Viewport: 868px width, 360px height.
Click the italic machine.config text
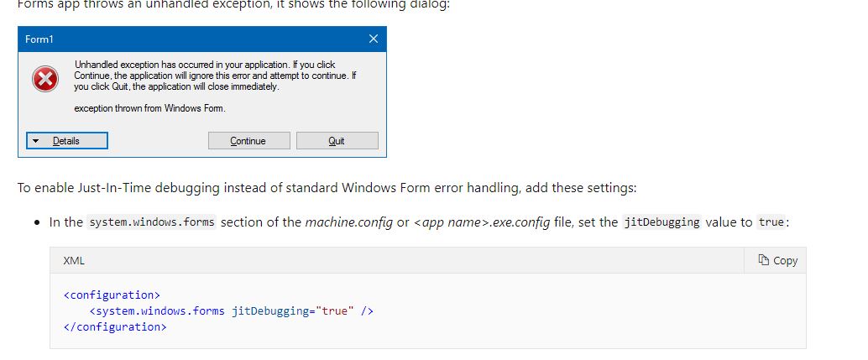[348, 222]
